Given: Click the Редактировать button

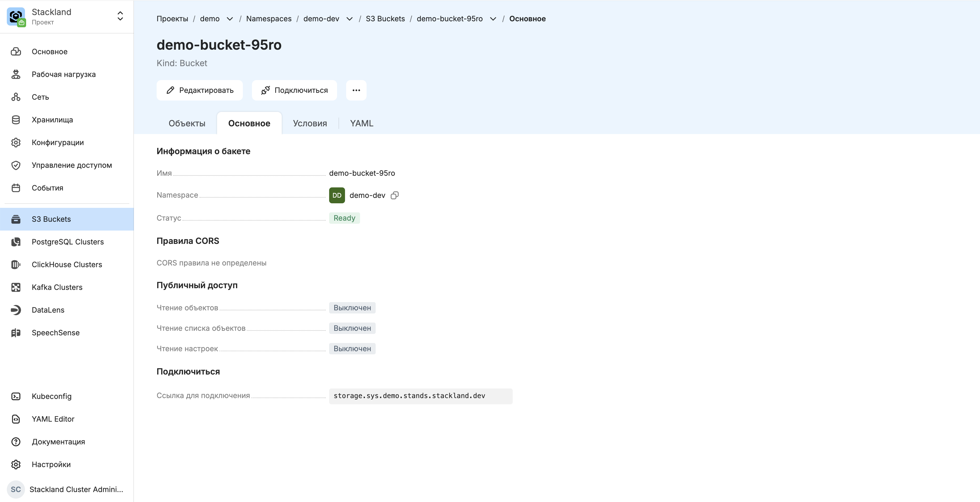Looking at the screenshot, I should pos(200,91).
